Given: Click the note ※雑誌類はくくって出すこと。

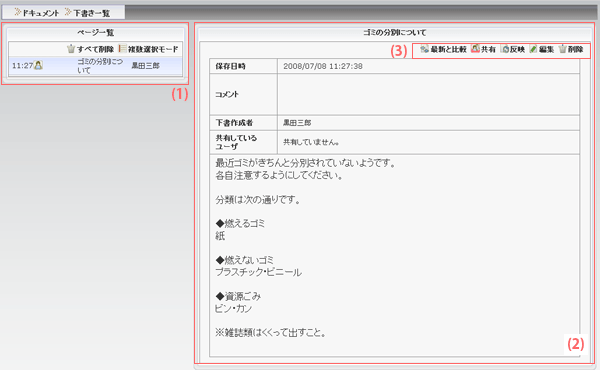Looking at the screenshot, I should tap(271, 333).
